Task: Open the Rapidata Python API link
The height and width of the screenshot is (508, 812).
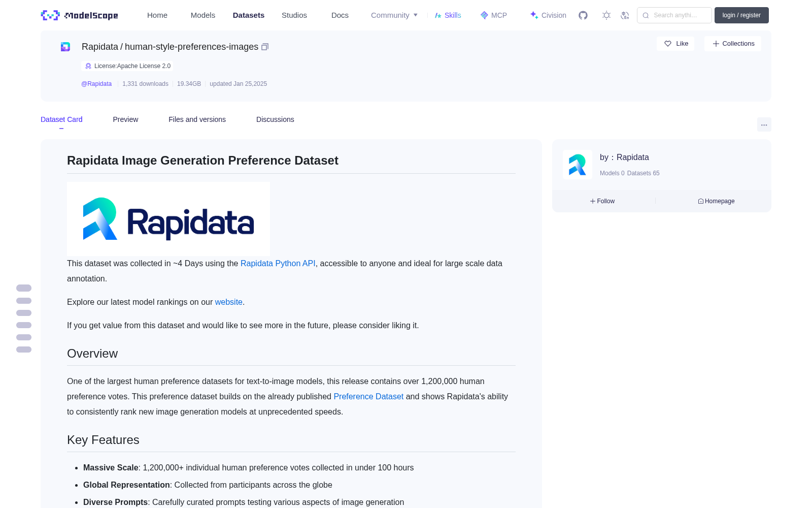Action: (x=278, y=263)
